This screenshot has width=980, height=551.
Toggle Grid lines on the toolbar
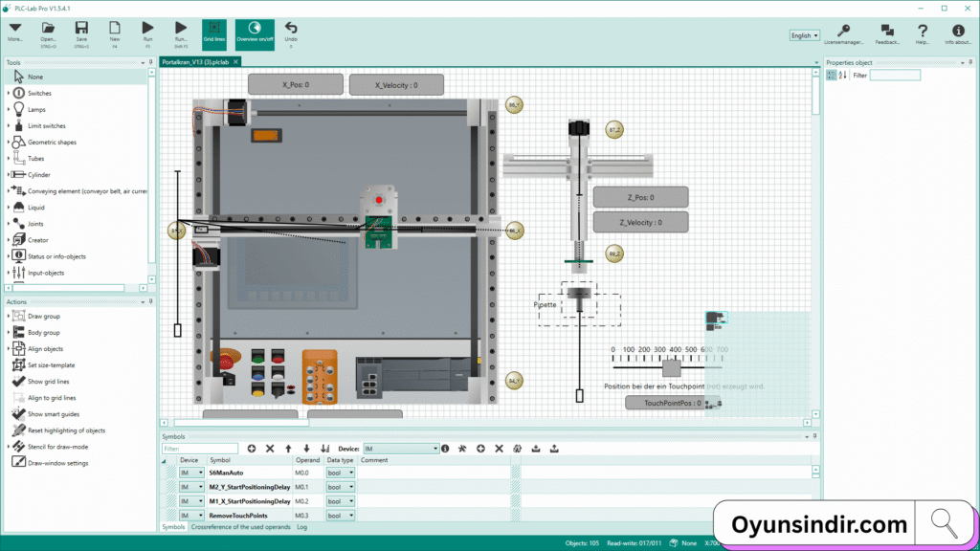click(x=214, y=31)
